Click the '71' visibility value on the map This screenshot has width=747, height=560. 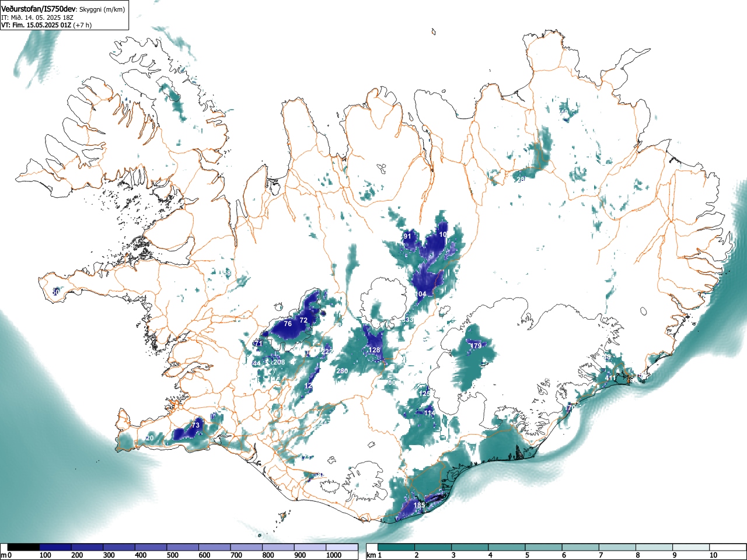(258, 344)
